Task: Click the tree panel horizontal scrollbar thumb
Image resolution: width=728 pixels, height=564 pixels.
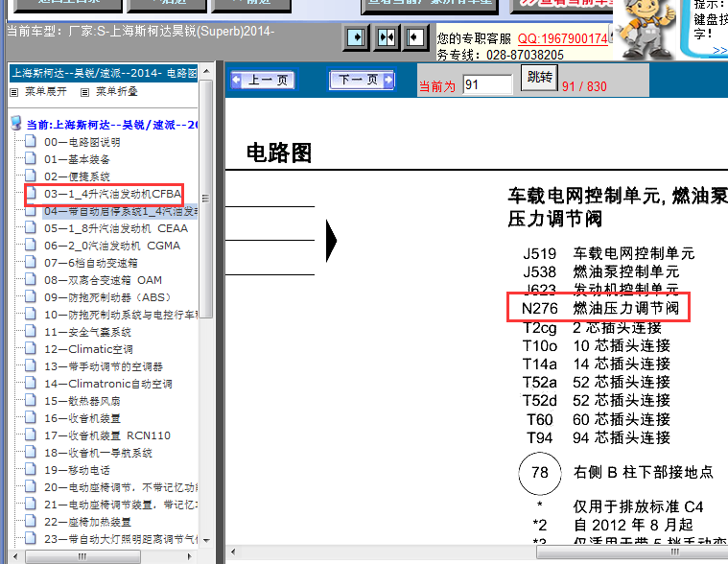Action: [82, 556]
